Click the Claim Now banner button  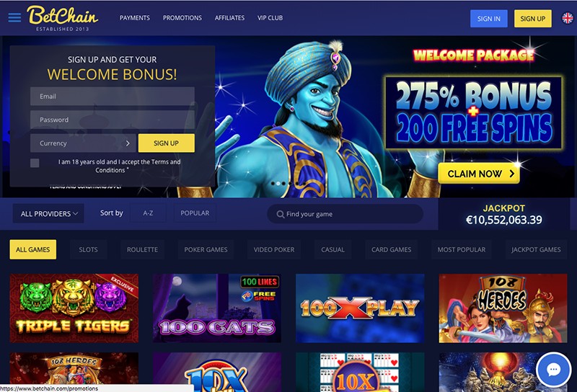[x=479, y=174]
